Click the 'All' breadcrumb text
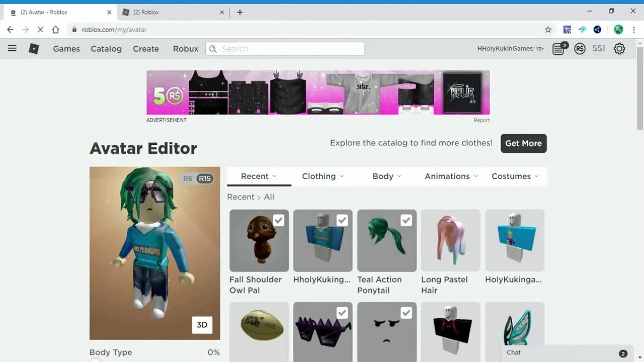The image size is (644, 362). coord(269,197)
